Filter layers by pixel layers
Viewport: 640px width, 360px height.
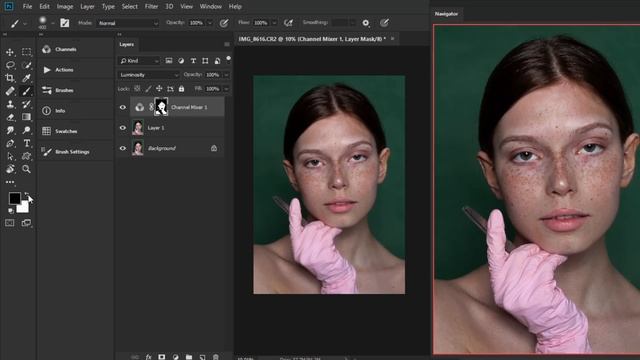169,61
